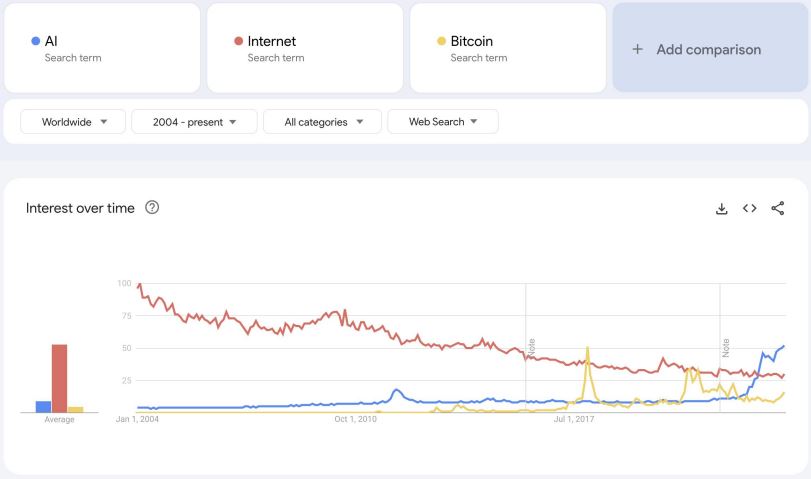Click the red Internet average bar
This screenshot has height=479, width=811.
tap(59, 378)
